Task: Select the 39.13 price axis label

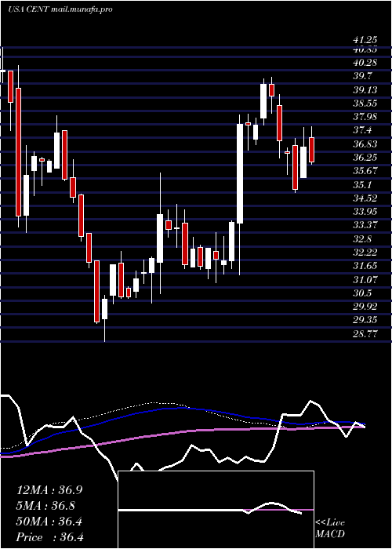Action: pos(365,90)
